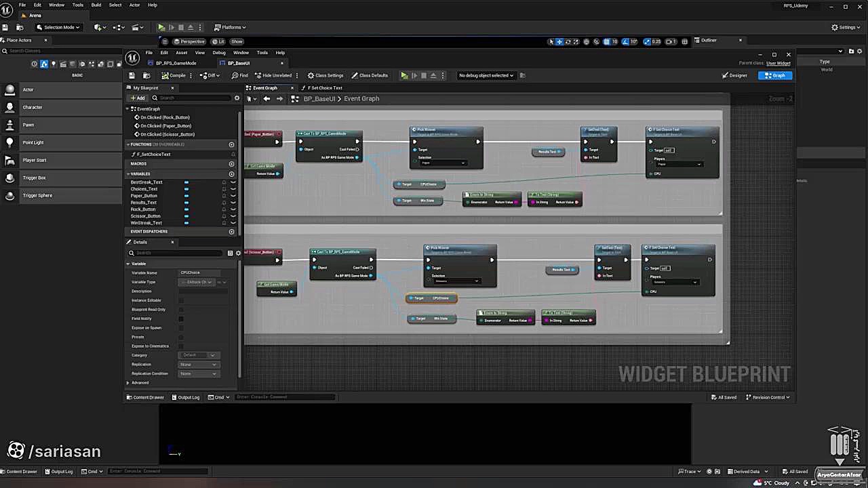Open the Replication dropdown
Screen dimensions: 868x488
pos(198,365)
